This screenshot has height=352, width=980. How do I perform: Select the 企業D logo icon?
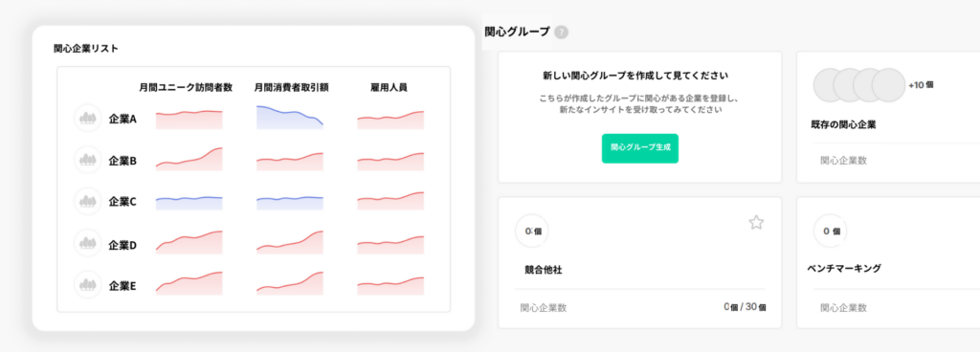[87, 243]
